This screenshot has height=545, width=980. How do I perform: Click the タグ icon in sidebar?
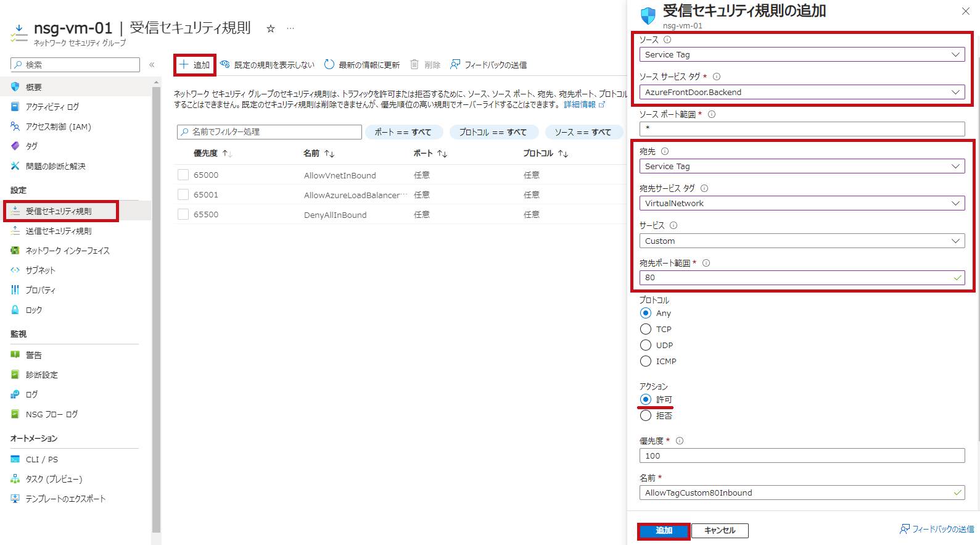pyautogui.click(x=15, y=146)
